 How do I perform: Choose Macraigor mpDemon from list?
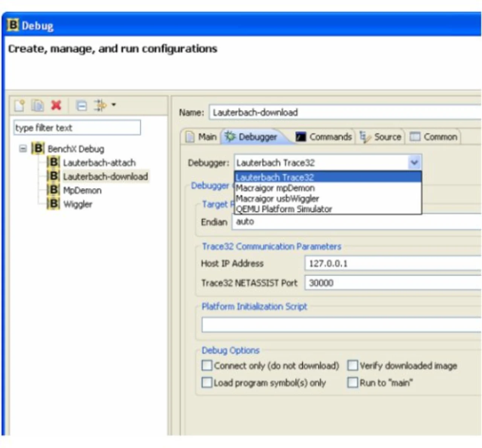coord(275,188)
